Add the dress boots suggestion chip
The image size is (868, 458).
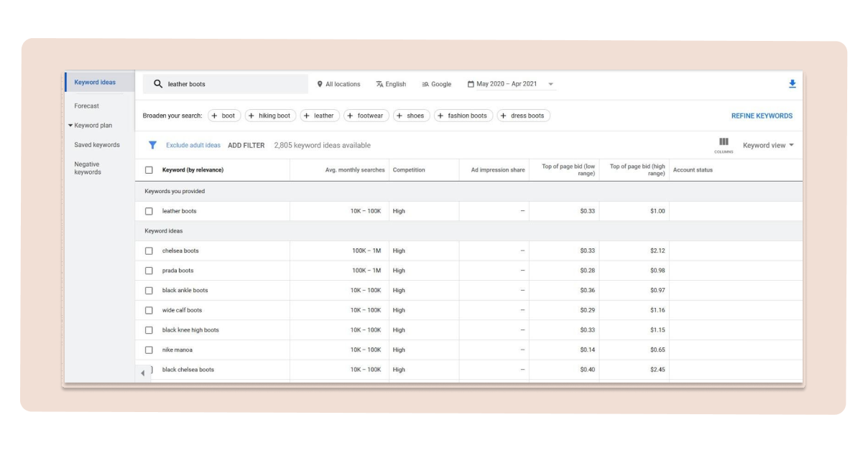point(523,116)
